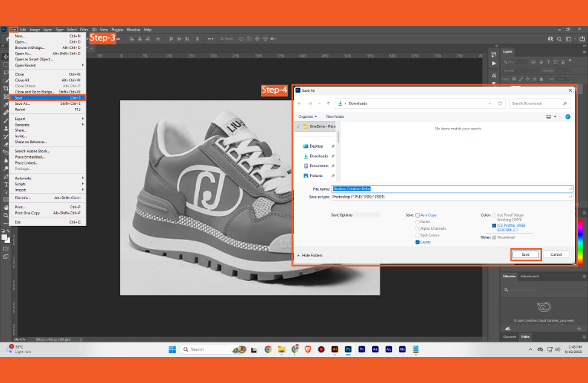The image size is (588, 383).
Task: Uncheck the Layers save option
Action: tap(417, 241)
